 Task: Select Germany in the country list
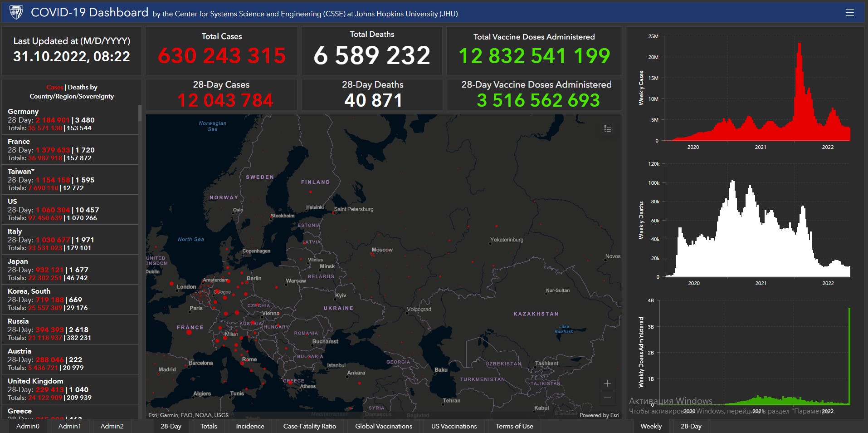coord(23,112)
